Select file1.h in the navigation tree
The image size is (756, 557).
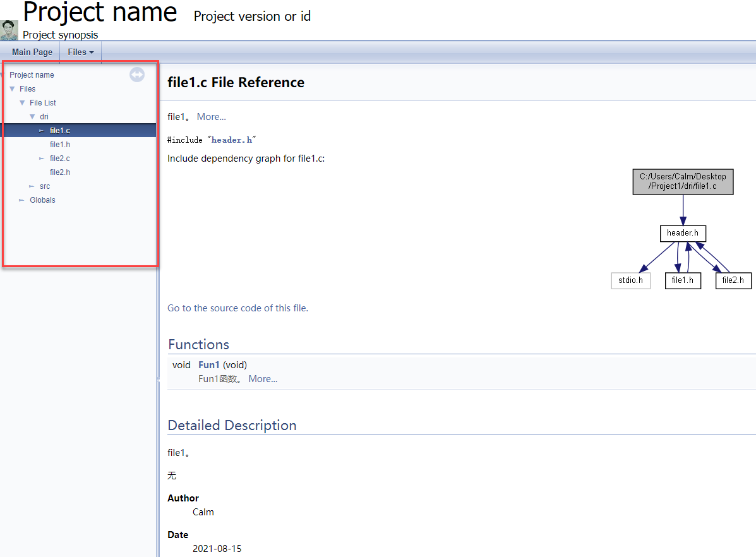[x=60, y=144]
